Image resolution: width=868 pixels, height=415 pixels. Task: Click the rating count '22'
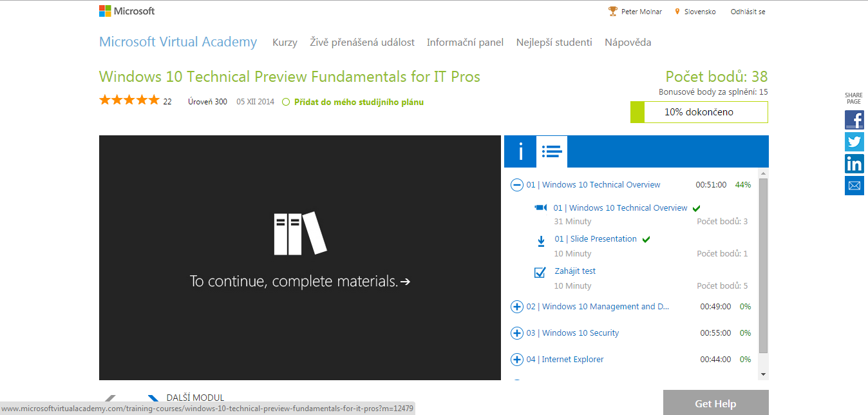point(167,102)
